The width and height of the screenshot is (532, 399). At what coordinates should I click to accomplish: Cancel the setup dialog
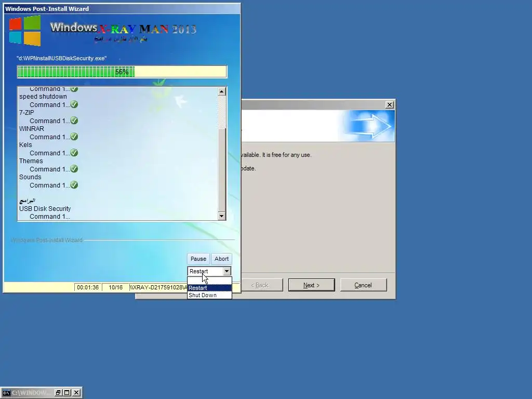[363, 285]
